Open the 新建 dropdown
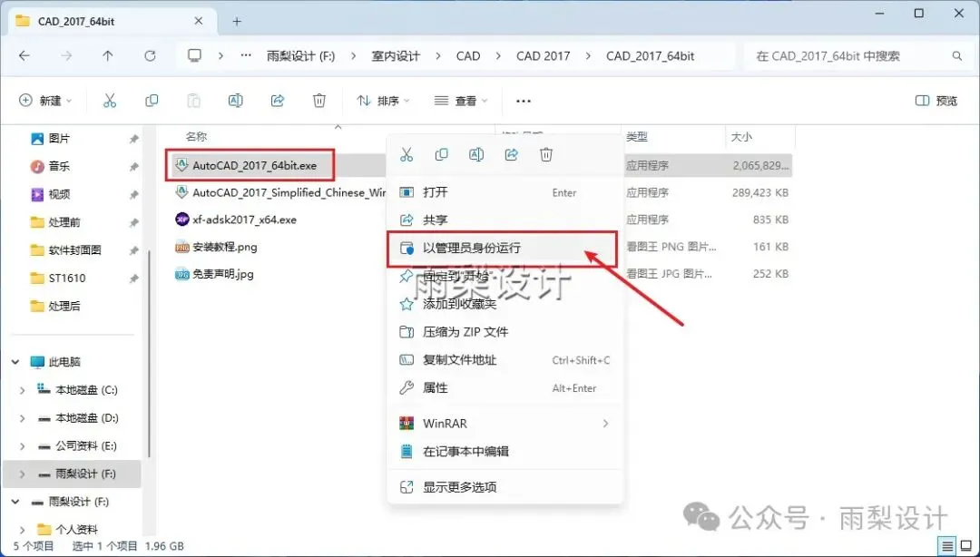This screenshot has height=557, width=980. pyautogui.click(x=45, y=101)
